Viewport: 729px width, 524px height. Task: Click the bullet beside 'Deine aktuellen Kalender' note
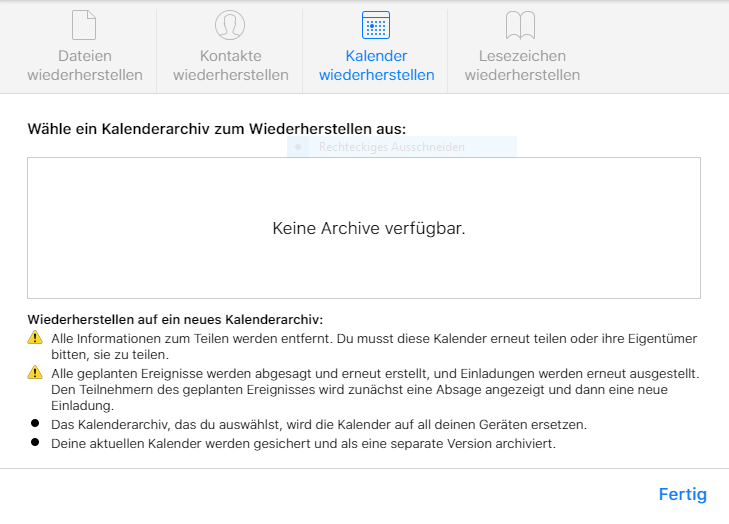pos(34,442)
